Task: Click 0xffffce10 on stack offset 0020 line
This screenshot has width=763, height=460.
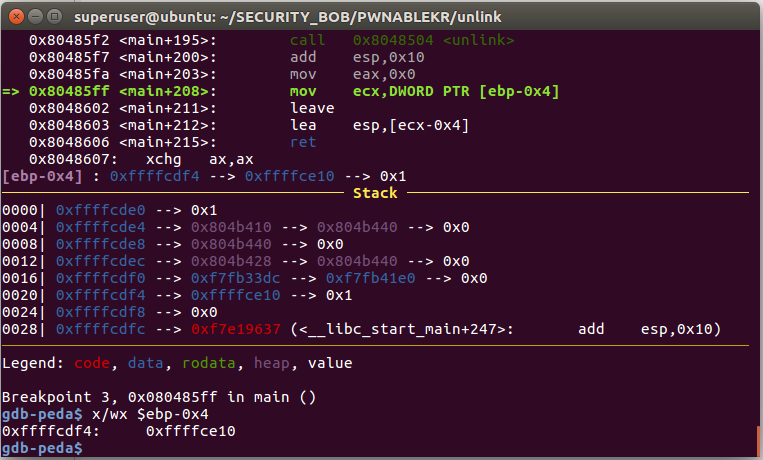Action: (236, 295)
